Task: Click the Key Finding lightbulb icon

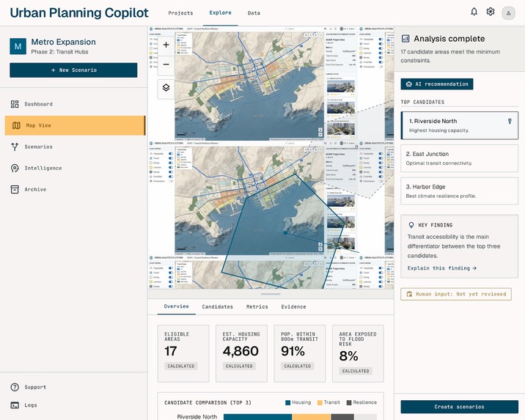Action: pos(411,225)
